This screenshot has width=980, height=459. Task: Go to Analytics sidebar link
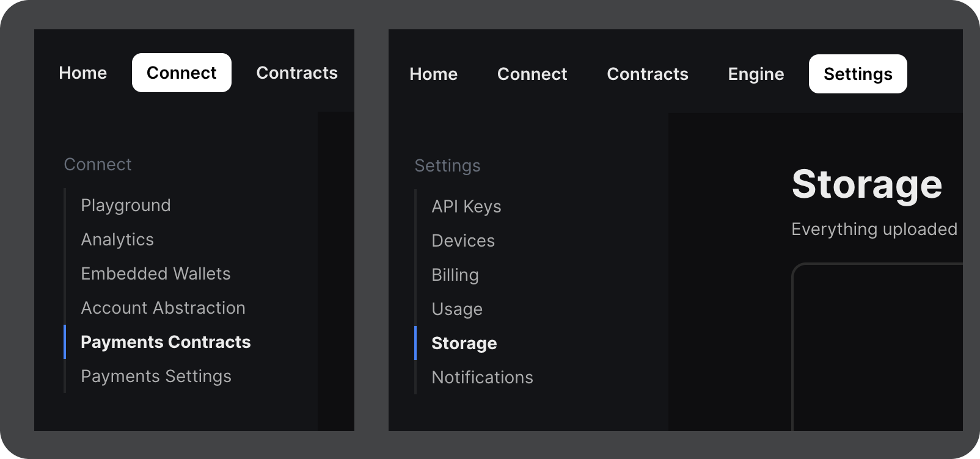click(x=117, y=239)
